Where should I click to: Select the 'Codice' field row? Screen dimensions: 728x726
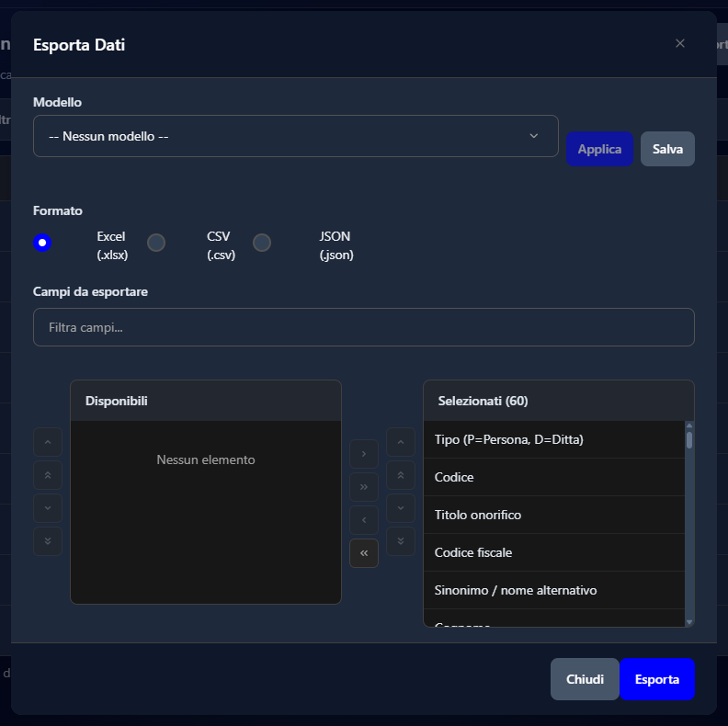[554, 477]
